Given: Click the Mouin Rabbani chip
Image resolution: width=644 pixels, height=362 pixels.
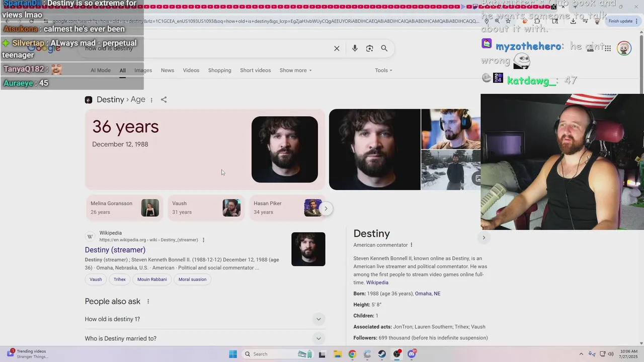Looking at the screenshot, I should tap(152, 280).
